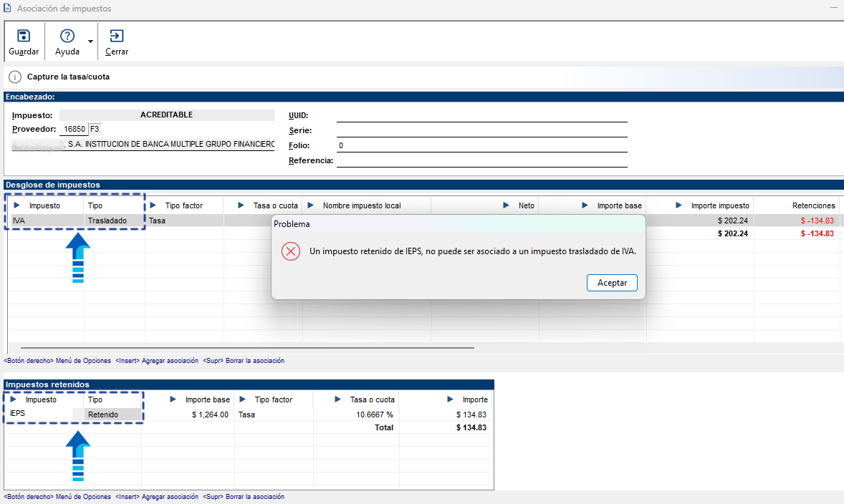Screen dimensions: 844x504
Task: Click arrow icon beside Neto column header
Action: click(506, 205)
